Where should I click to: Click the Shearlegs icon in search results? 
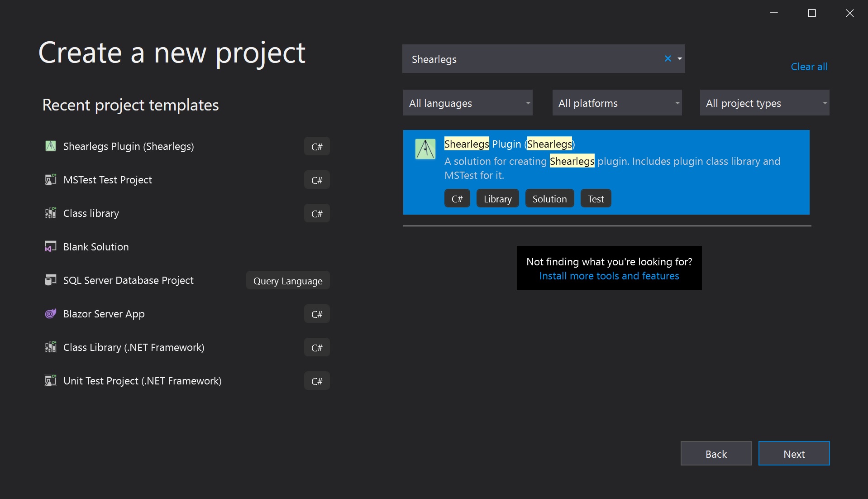[x=425, y=149]
